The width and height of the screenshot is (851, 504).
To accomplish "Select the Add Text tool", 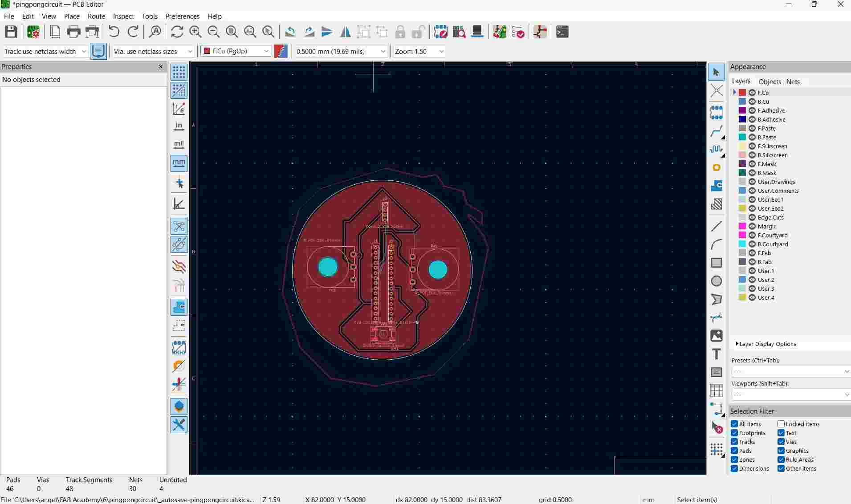I will coord(716,354).
